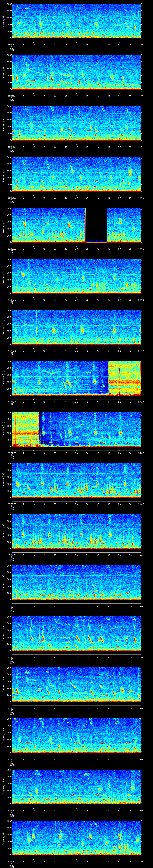Select the spectrogram panel starting at 23:30:00

(77, 838)
